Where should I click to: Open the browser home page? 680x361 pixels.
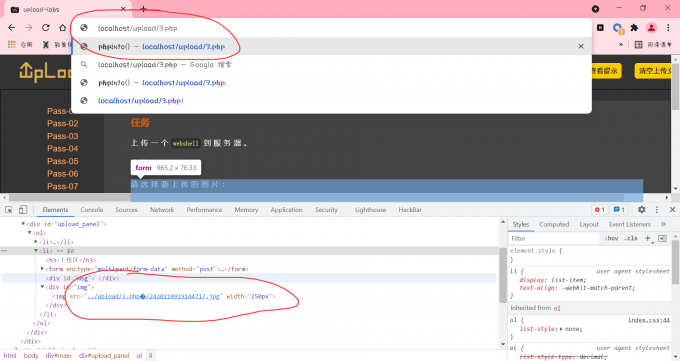[x=62, y=28]
